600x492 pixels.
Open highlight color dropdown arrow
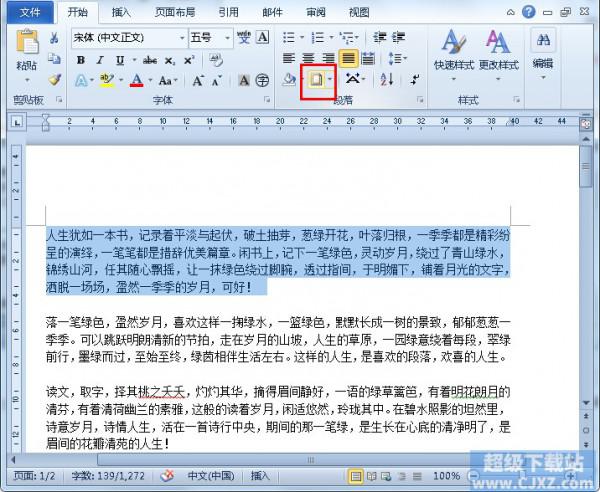pyautogui.click(x=121, y=80)
